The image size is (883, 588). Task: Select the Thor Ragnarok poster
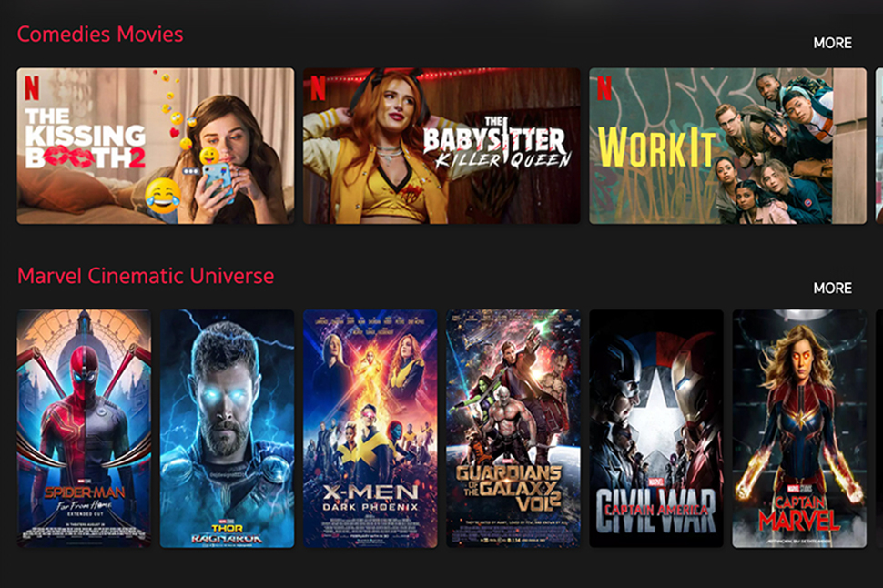[x=227, y=429]
